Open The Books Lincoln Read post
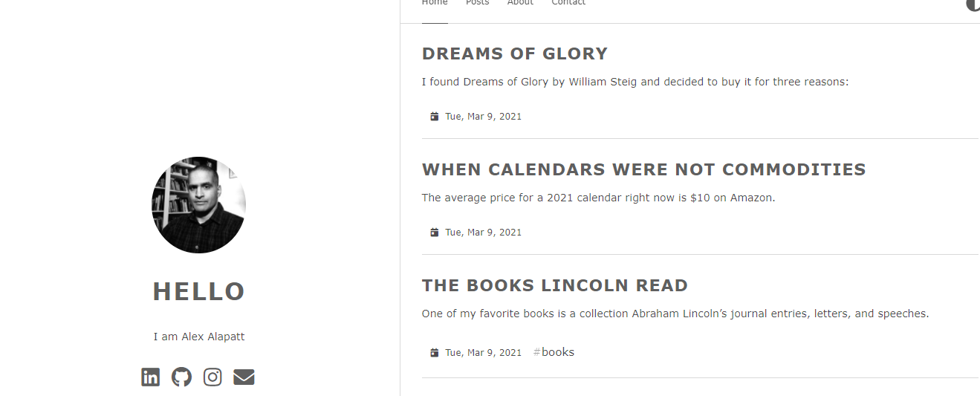 (555, 285)
